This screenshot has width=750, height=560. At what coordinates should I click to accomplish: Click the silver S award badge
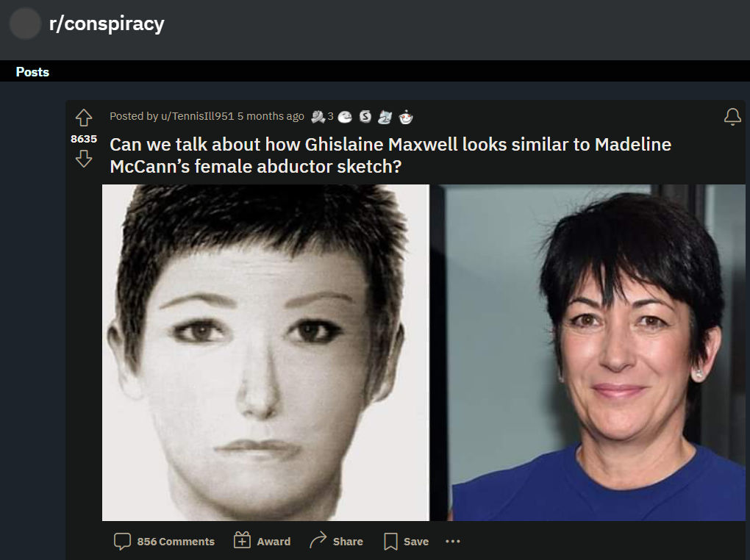(x=365, y=116)
